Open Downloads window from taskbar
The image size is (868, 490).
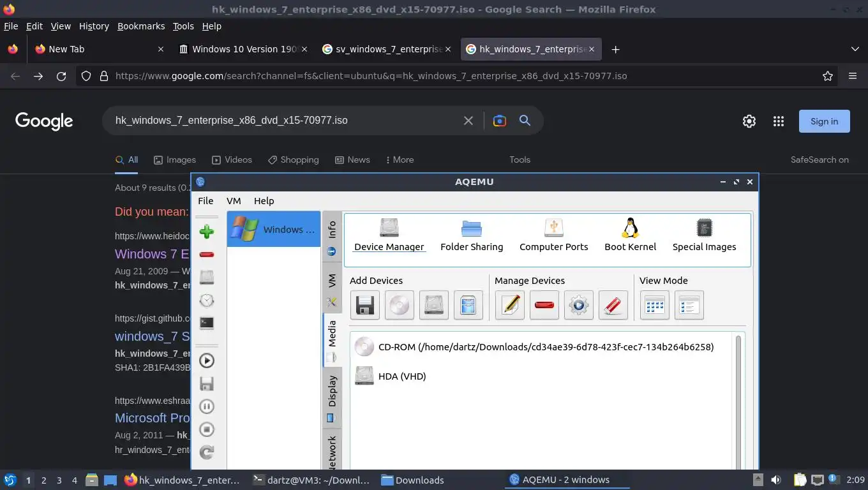tap(412, 480)
